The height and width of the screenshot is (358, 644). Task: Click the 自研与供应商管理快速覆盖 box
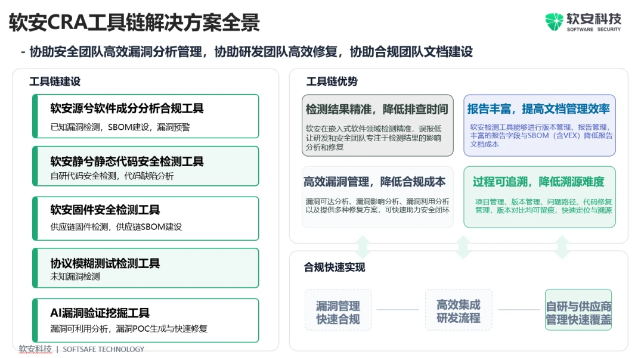[x=578, y=310]
